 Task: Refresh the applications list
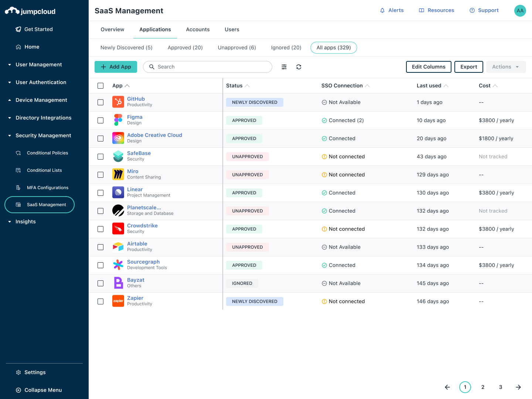299,67
